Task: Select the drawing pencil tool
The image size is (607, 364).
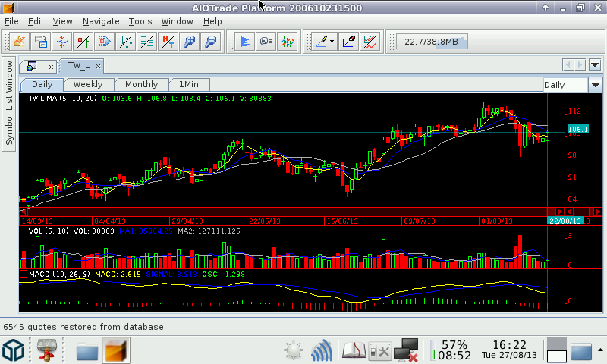Action: point(322,41)
